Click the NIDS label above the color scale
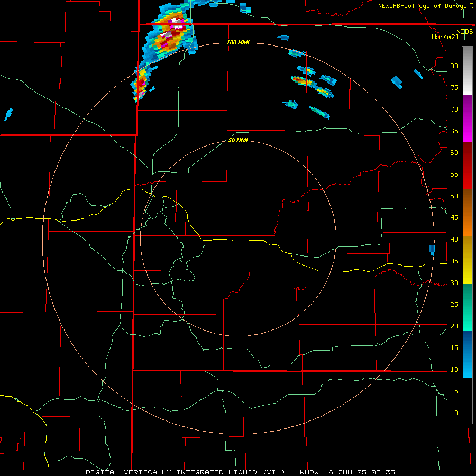Image resolution: width=476 pixels, height=476 pixels. coord(465,32)
